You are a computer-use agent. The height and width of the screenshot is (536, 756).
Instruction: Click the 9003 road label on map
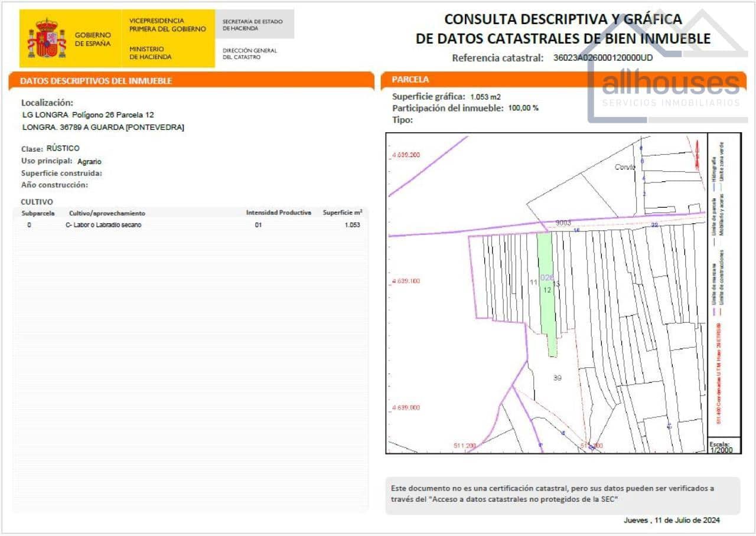tap(562, 221)
